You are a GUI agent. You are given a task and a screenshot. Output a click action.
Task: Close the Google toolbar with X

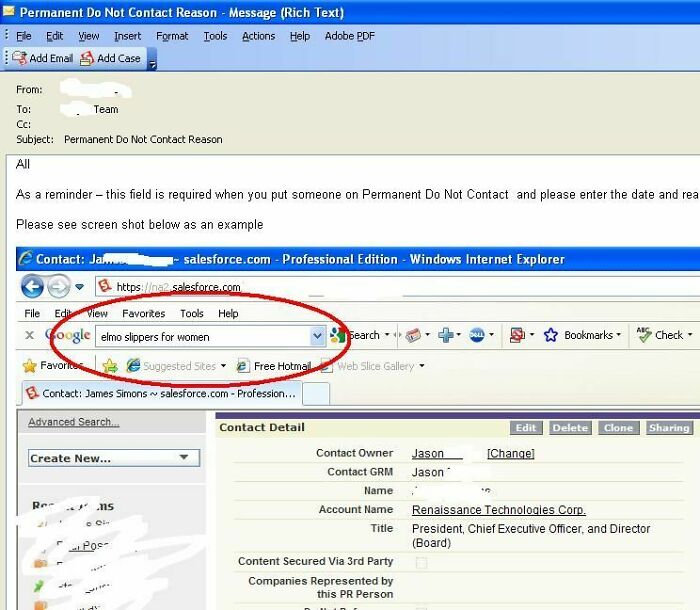(29, 335)
